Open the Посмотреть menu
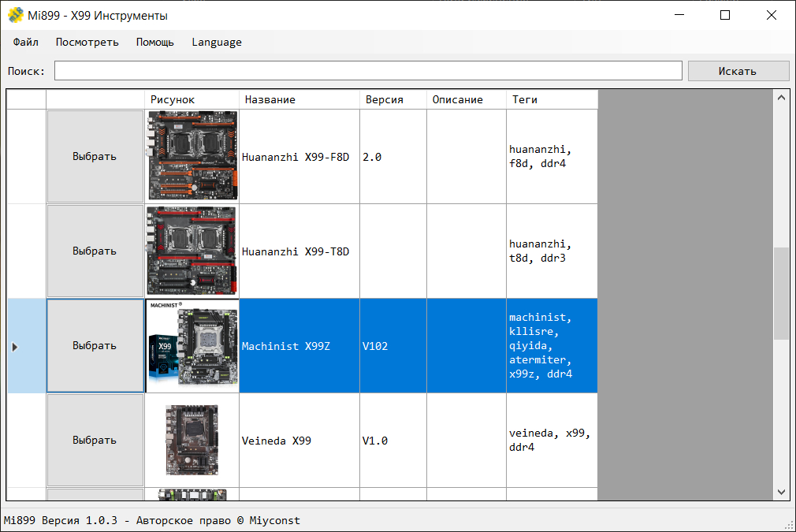Viewport: 796px width, 532px height. tap(87, 42)
